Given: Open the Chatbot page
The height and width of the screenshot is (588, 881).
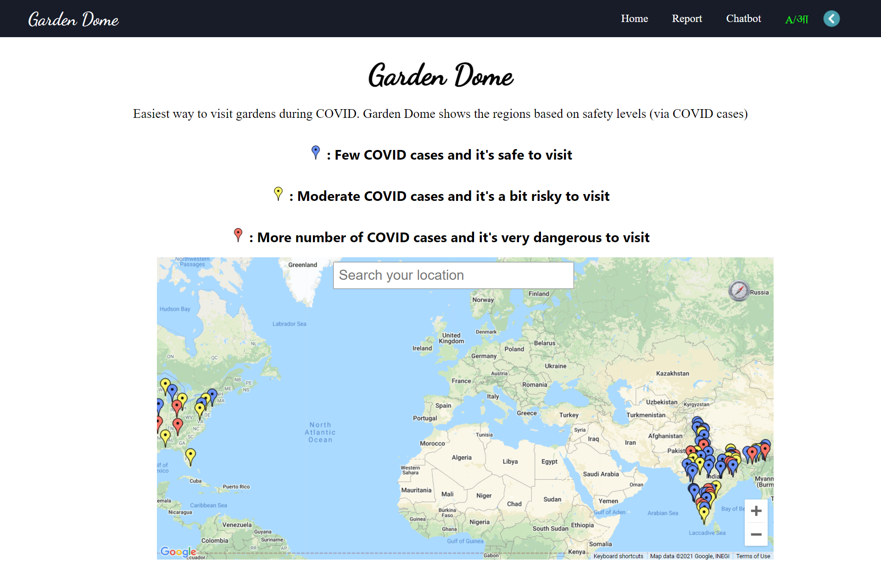Looking at the screenshot, I should coord(743,19).
